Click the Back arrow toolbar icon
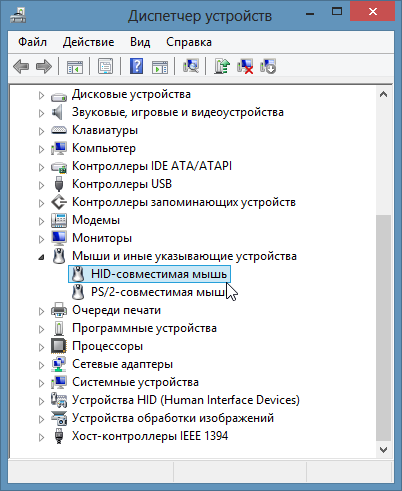Screen dimensions: 402x491 [21, 66]
